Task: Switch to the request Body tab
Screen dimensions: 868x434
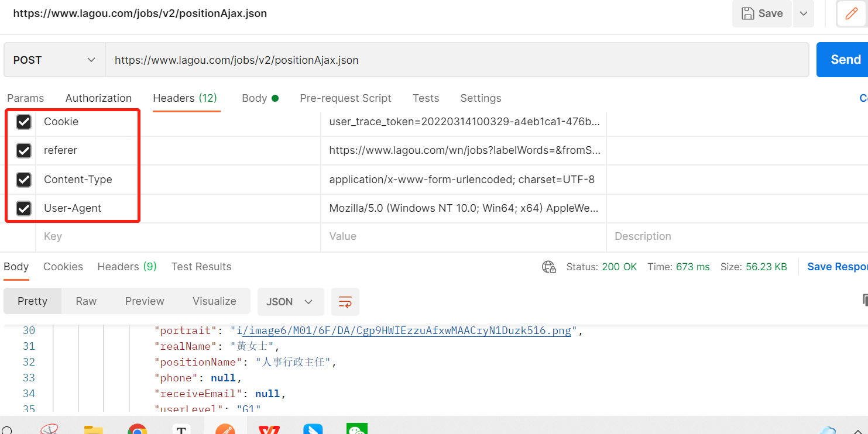Action: pyautogui.click(x=260, y=98)
